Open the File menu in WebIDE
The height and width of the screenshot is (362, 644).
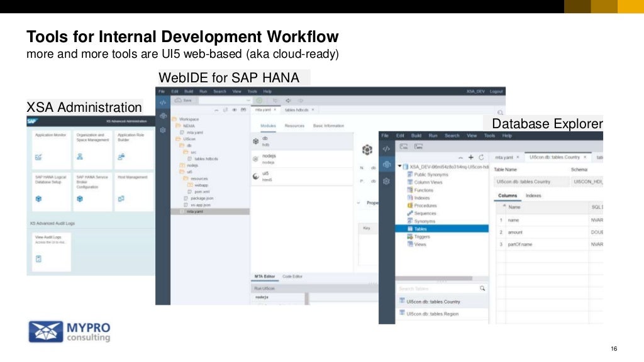tap(162, 92)
